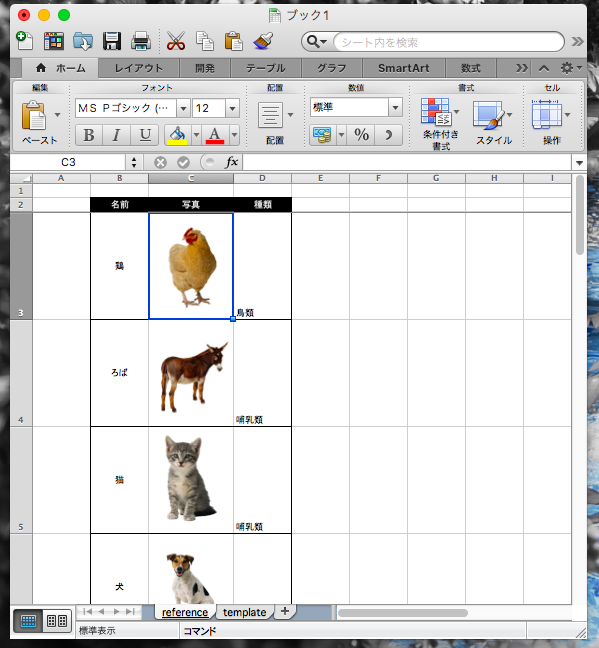
Task: Click the new workbook icon
Action: 24,41
